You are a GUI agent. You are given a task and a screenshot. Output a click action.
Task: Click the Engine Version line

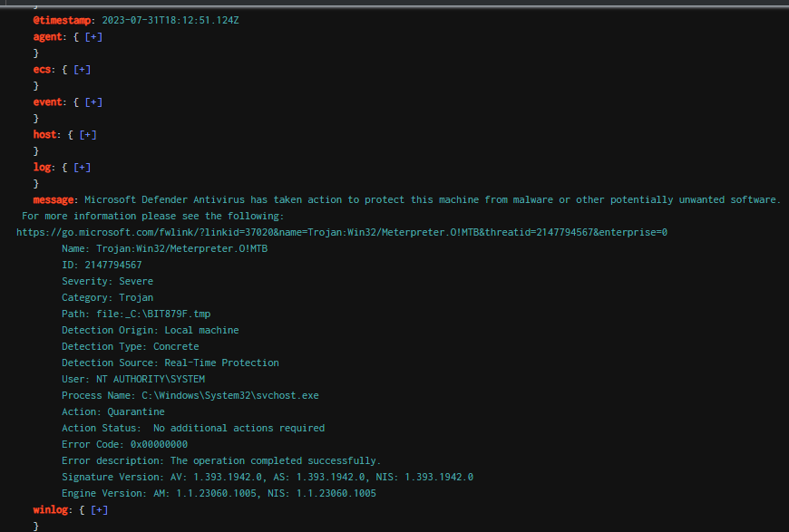pos(219,493)
